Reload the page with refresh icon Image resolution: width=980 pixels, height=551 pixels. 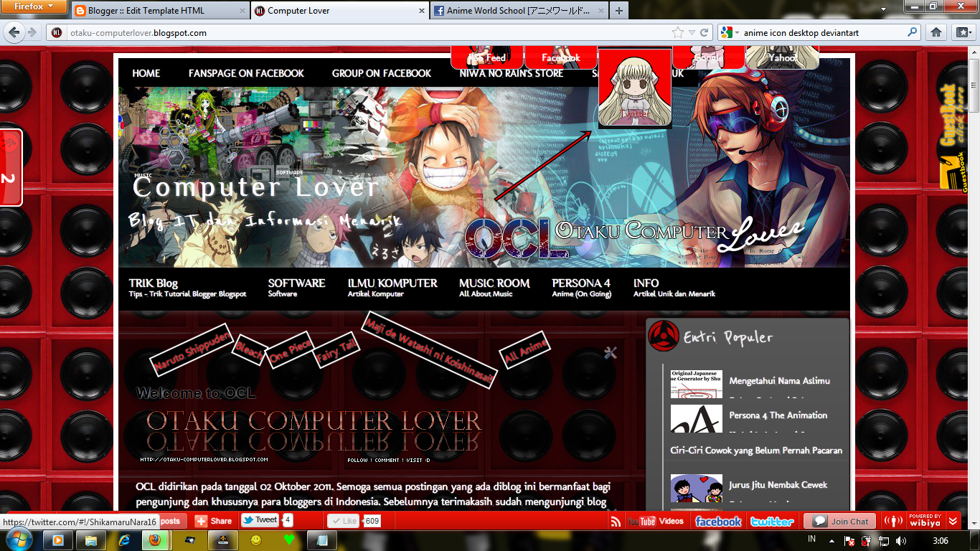coord(705,32)
